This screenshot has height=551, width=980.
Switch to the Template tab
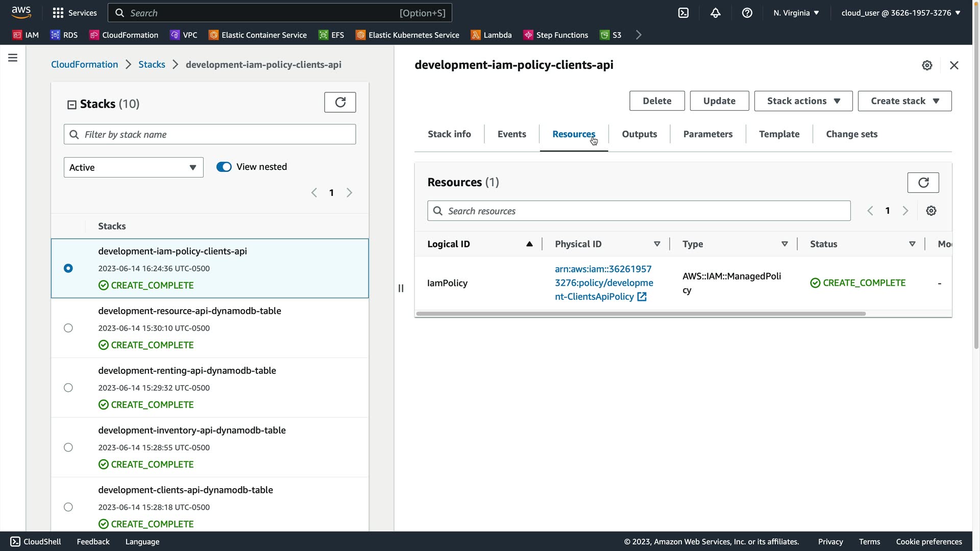[x=779, y=134]
